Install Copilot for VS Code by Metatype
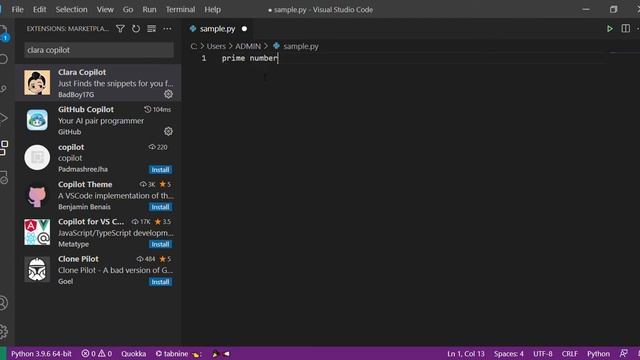The width and height of the screenshot is (640, 360). coord(160,244)
